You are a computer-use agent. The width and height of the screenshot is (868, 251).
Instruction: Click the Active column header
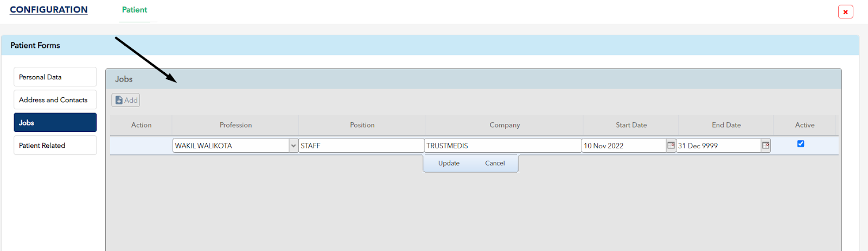coord(805,125)
